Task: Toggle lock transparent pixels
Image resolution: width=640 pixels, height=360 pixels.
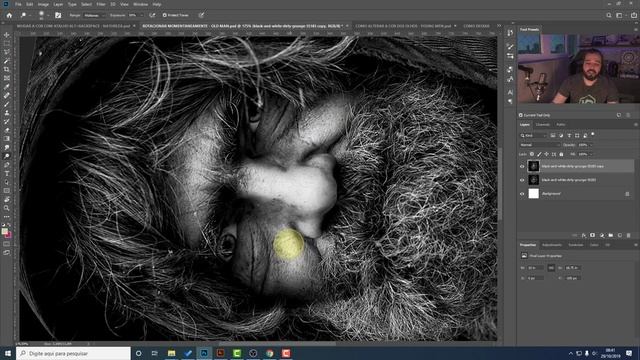Action: point(532,154)
